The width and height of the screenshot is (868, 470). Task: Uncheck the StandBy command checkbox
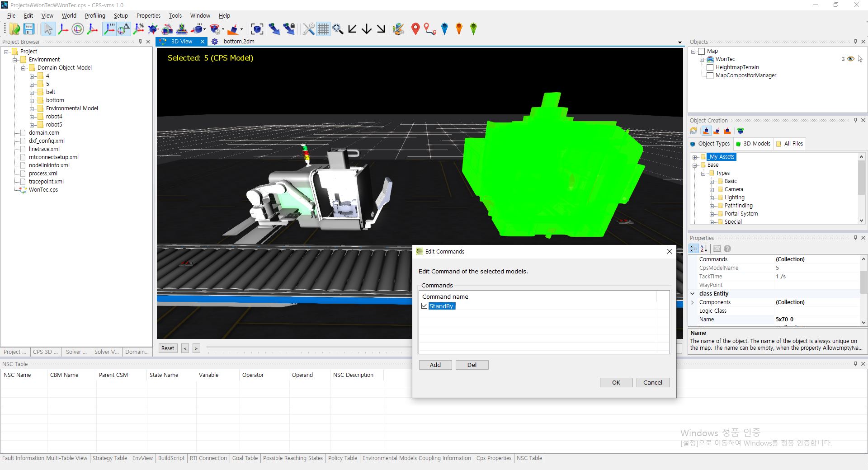coord(424,306)
